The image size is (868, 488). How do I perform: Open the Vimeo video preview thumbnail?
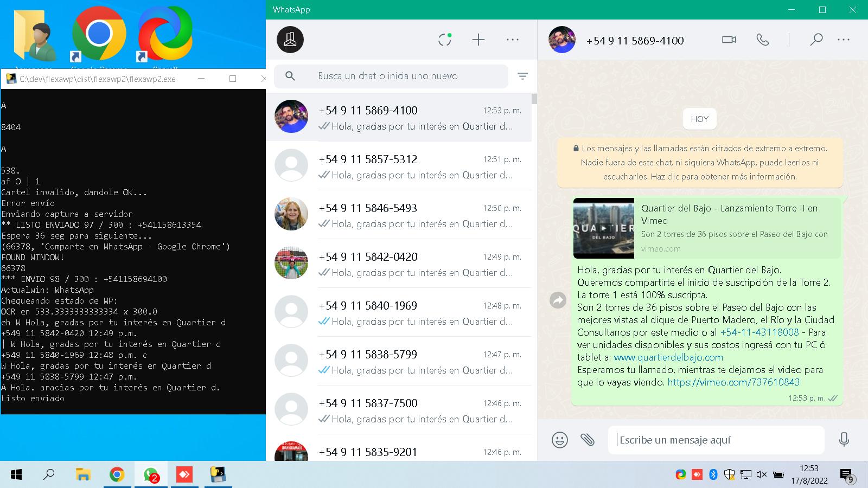604,228
